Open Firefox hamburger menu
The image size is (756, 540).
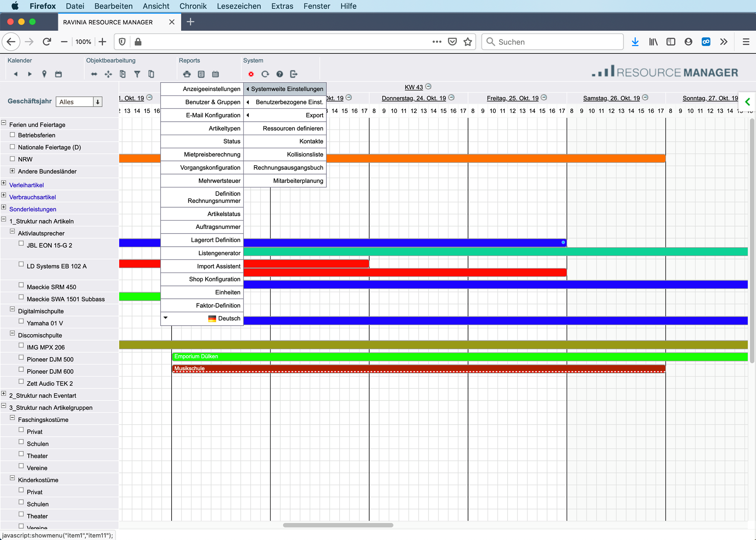pos(746,42)
